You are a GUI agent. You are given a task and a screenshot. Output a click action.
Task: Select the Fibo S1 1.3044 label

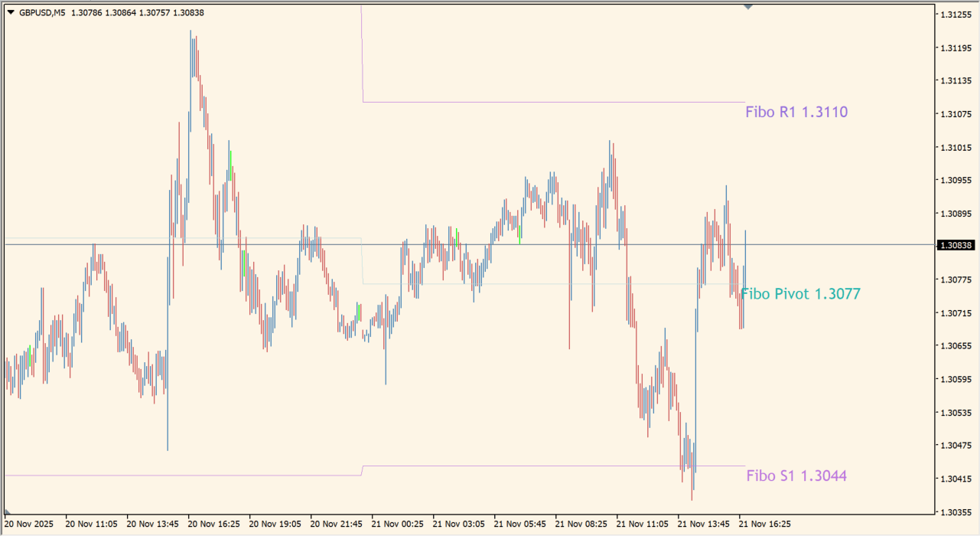(x=796, y=476)
